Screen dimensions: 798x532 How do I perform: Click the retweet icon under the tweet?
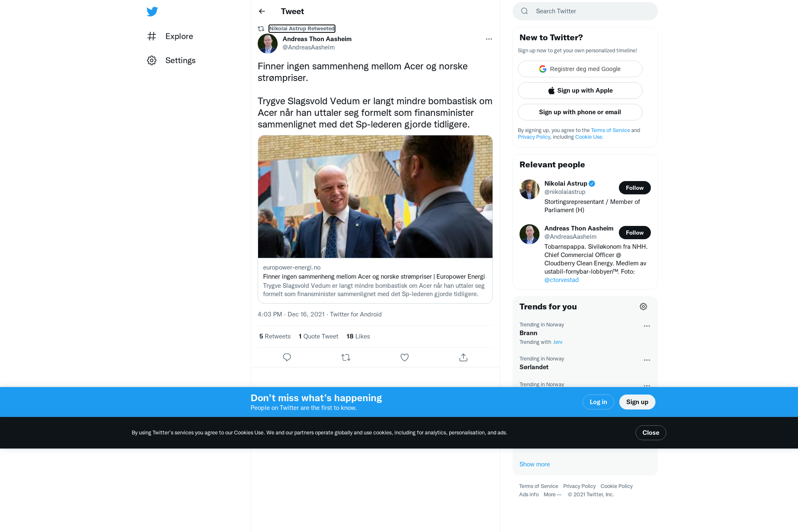pyautogui.click(x=346, y=357)
